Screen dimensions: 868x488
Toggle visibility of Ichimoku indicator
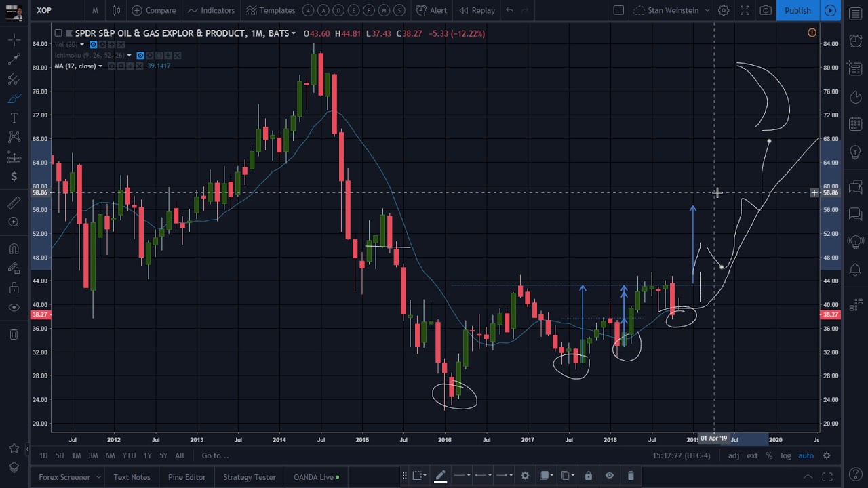tap(140, 56)
